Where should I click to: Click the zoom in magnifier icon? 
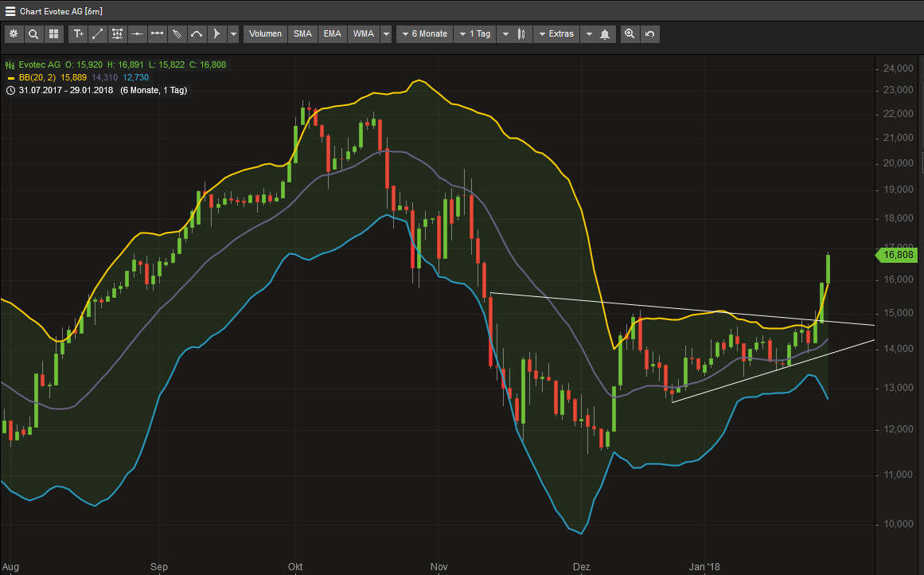(x=630, y=34)
